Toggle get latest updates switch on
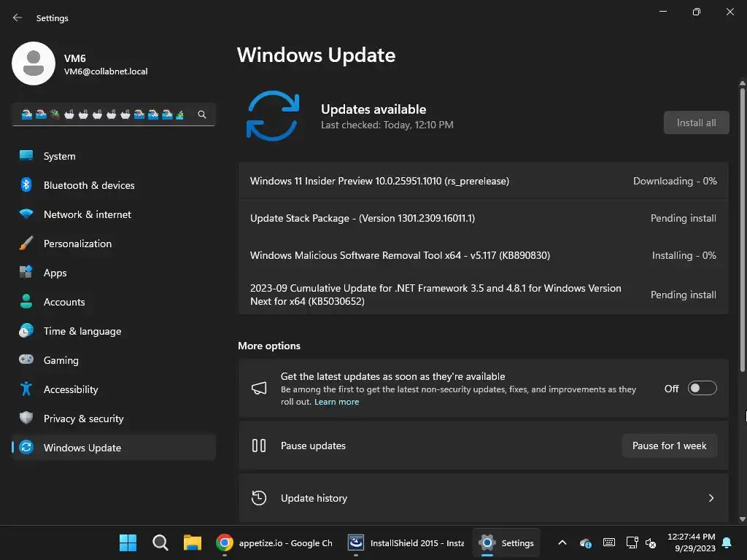 (703, 388)
